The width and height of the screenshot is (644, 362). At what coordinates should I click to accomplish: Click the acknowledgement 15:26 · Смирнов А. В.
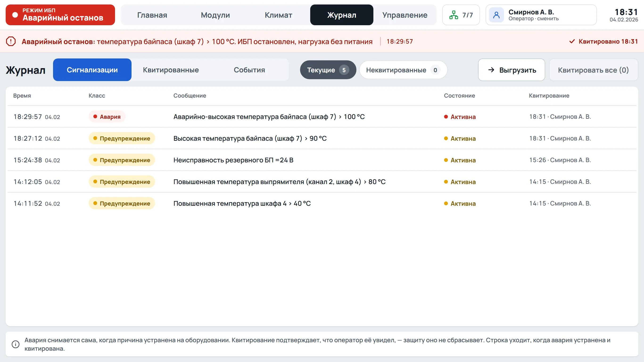point(560,160)
